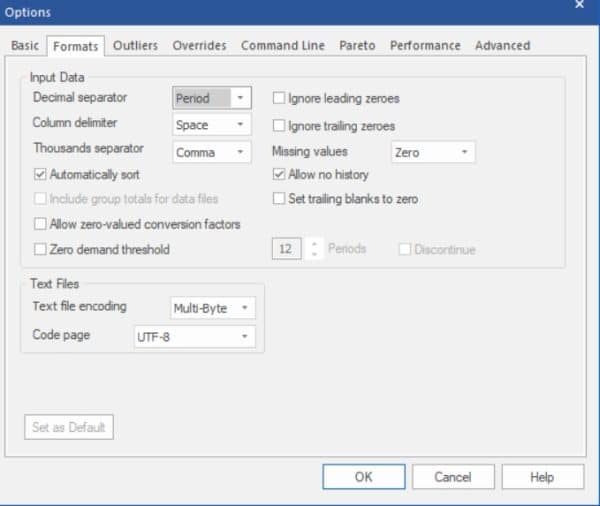Screen dimensions: 600x506
Task: Go to the Command Line tab
Action: click(x=283, y=46)
